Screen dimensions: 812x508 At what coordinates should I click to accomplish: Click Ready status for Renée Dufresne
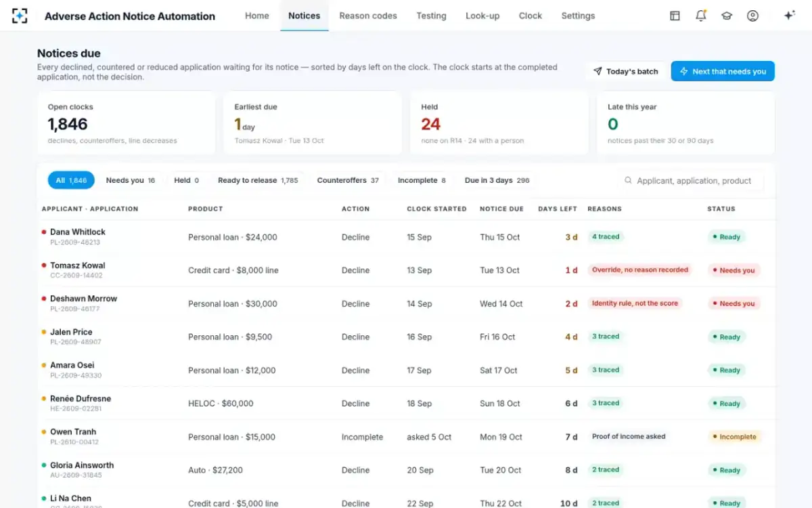pos(727,404)
